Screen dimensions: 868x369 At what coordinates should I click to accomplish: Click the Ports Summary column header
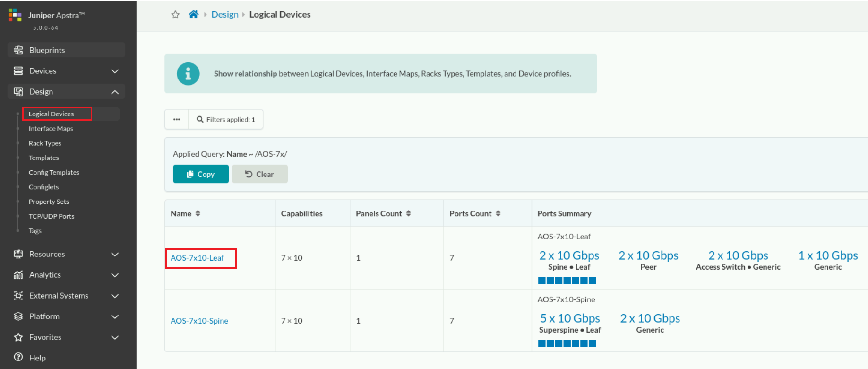click(x=564, y=213)
